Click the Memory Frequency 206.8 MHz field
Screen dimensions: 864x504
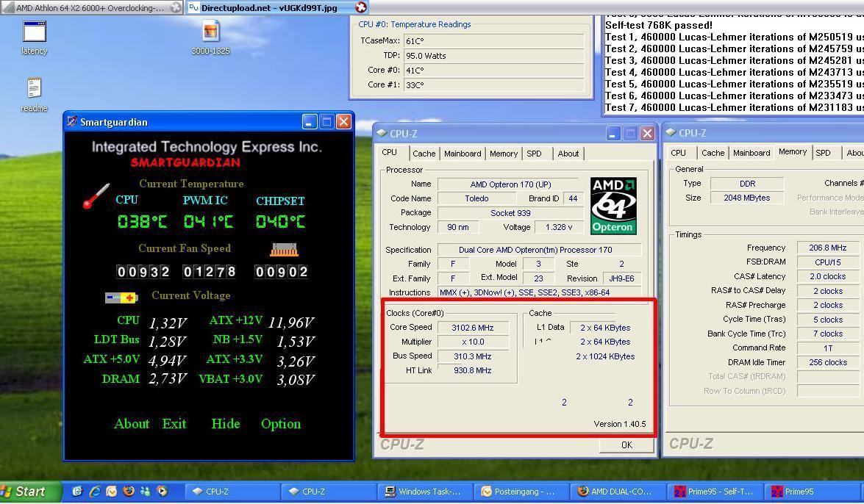coord(828,248)
